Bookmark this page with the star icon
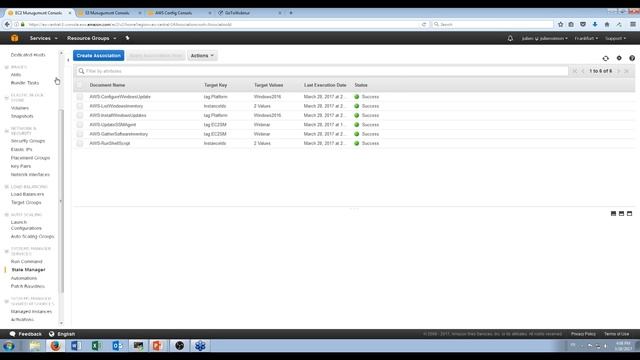 pyautogui.click(x=560, y=24)
